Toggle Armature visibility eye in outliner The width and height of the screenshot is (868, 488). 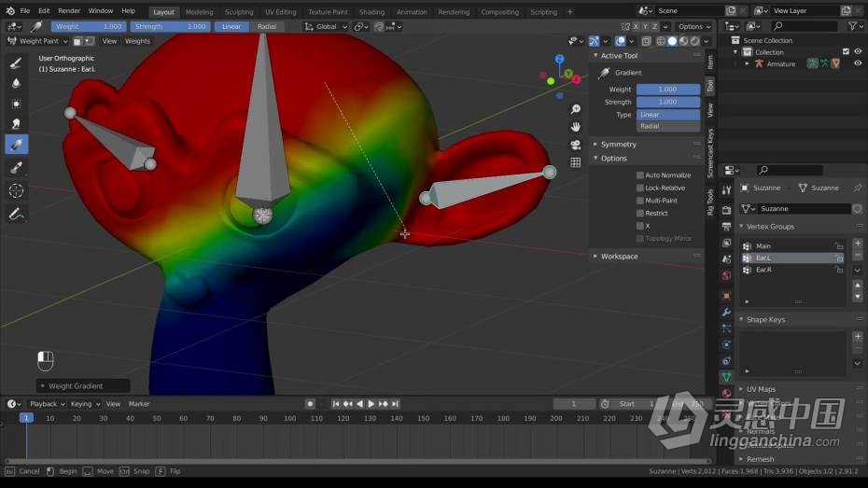(858, 63)
